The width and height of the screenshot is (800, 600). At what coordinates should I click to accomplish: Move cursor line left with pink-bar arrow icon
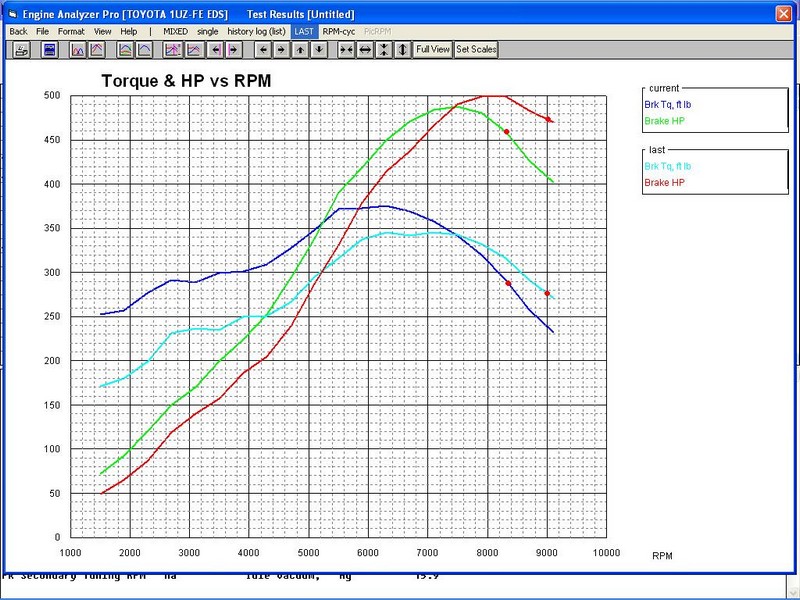[x=216, y=49]
